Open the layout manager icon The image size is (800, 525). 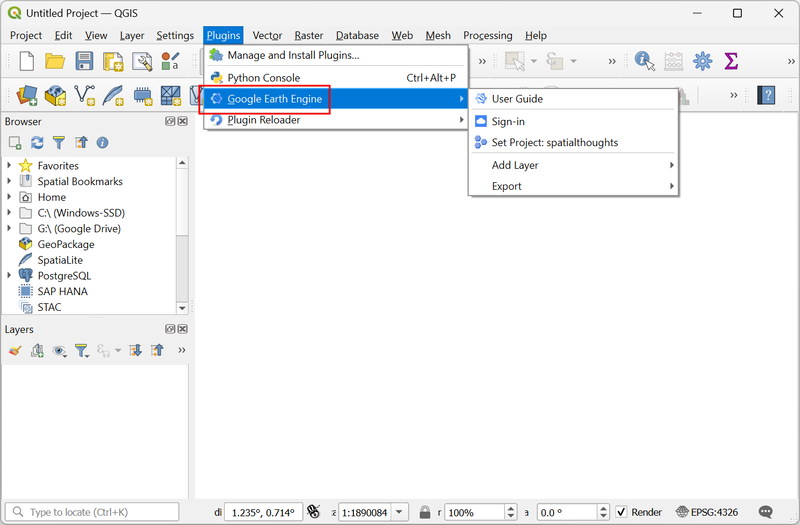[142, 61]
